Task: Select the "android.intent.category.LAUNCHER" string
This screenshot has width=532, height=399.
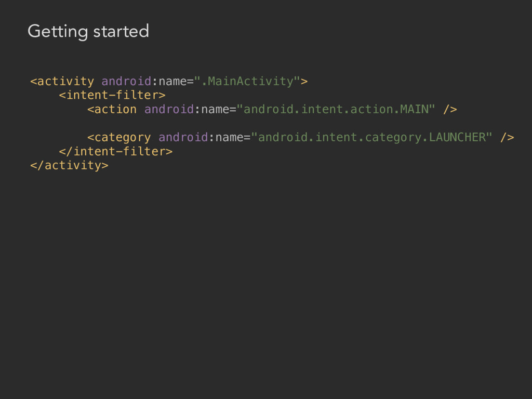Action: tap(371, 137)
